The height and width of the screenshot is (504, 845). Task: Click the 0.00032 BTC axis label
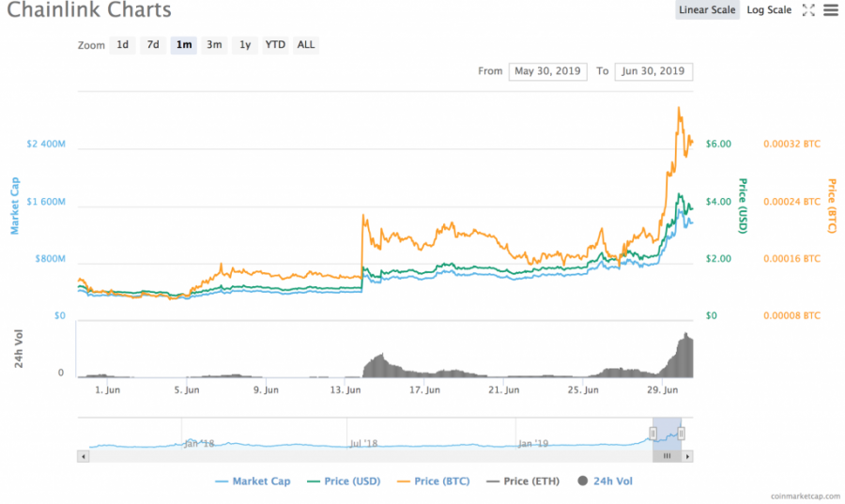(791, 144)
